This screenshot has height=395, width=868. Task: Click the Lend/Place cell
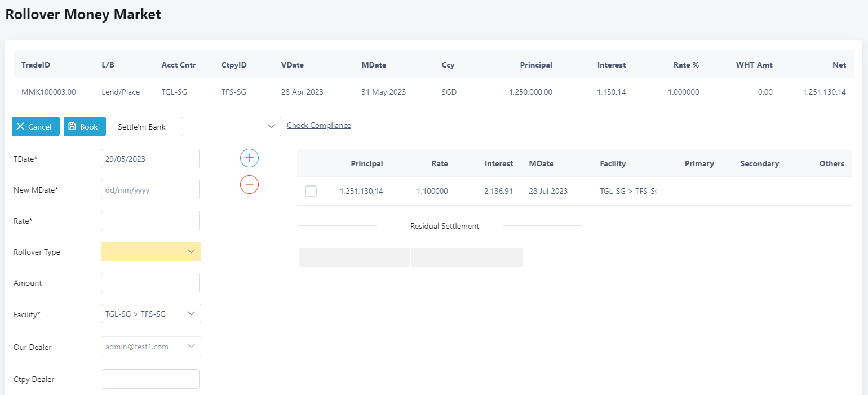tap(121, 92)
